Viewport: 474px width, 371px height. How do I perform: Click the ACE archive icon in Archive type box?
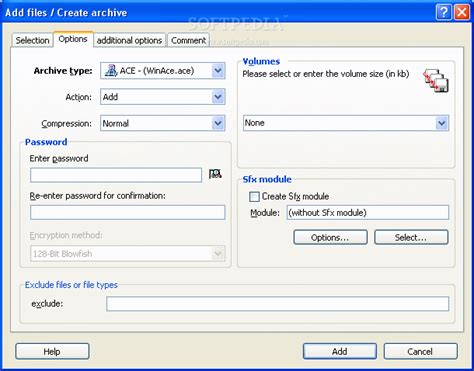111,70
